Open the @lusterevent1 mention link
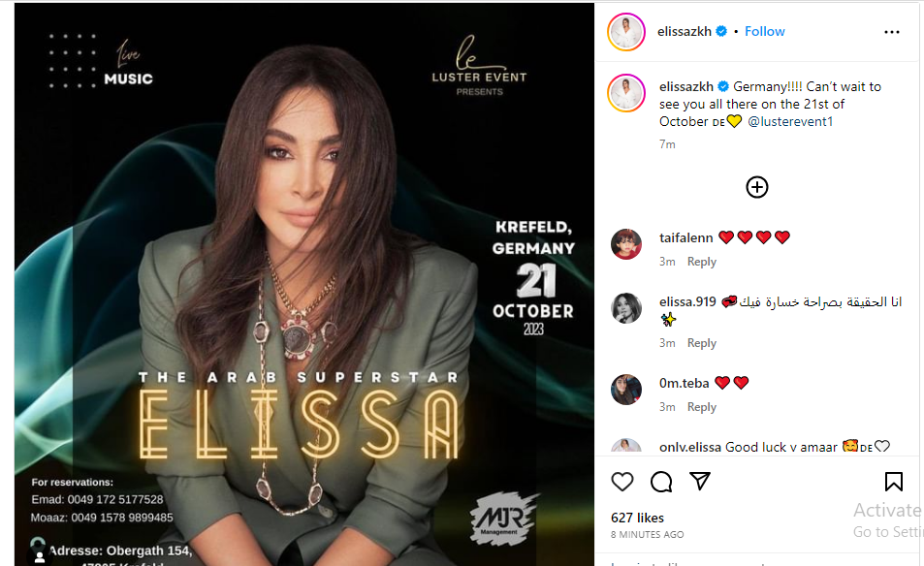Image resolution: width=924 pixels, height=566 pixels. tap(790, 121)
